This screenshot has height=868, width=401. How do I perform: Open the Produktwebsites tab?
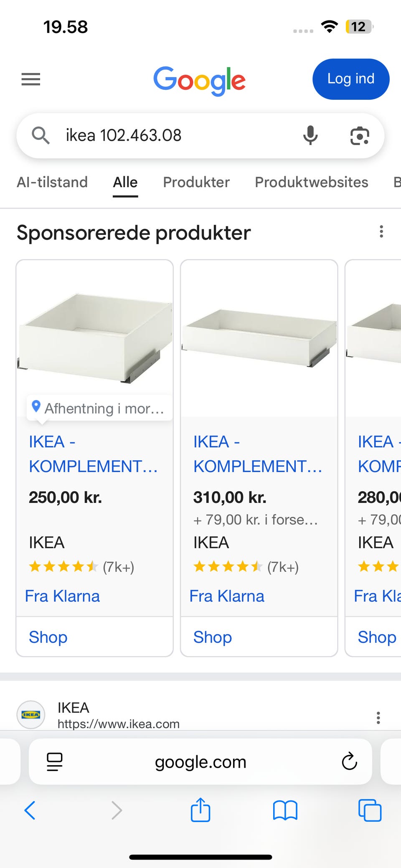click(x=312, y=182)
